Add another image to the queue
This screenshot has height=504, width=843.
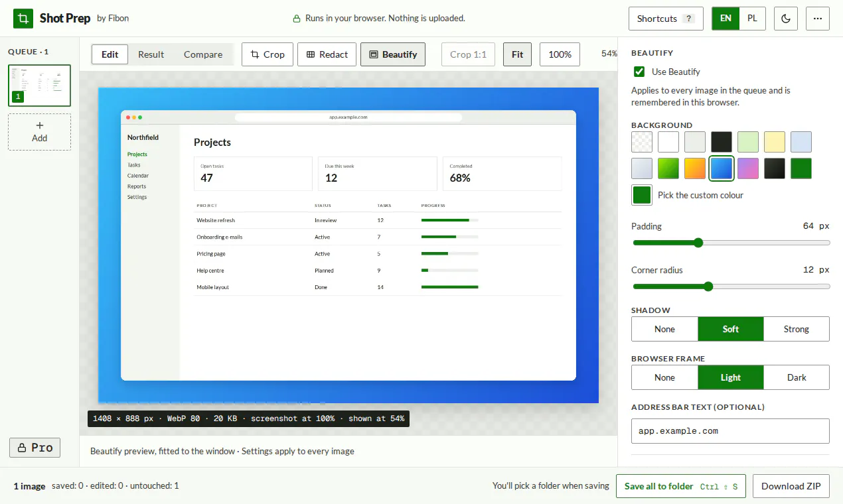(40, 132)
